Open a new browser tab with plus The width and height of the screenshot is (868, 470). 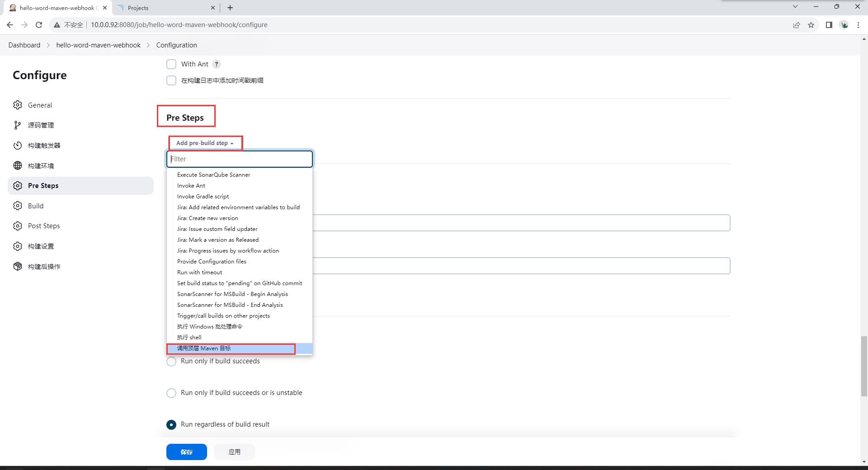pyautogui.click(x=230, y=8)
